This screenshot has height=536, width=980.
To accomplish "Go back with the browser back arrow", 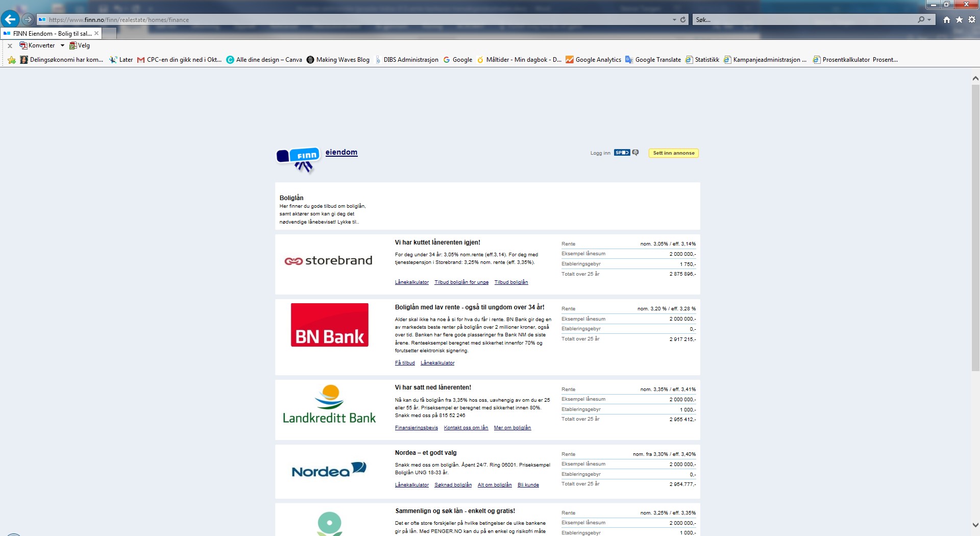I will pyautogui.click(x=10, y=19).
